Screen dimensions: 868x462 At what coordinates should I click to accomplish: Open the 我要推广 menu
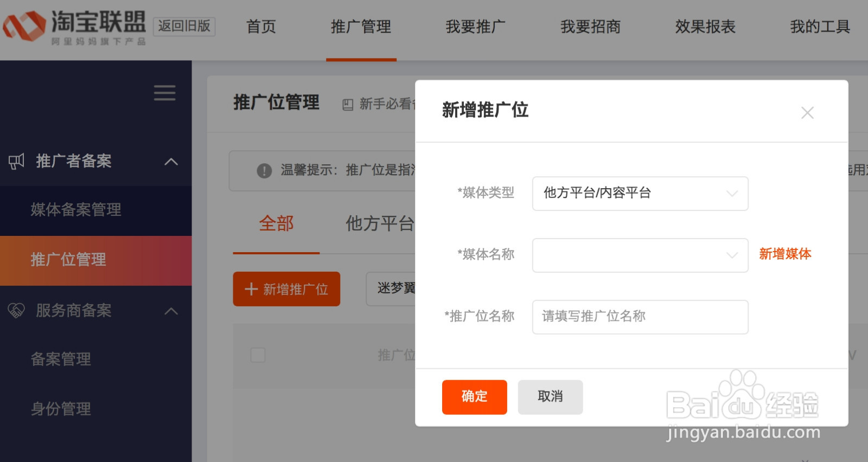(475, 26)
